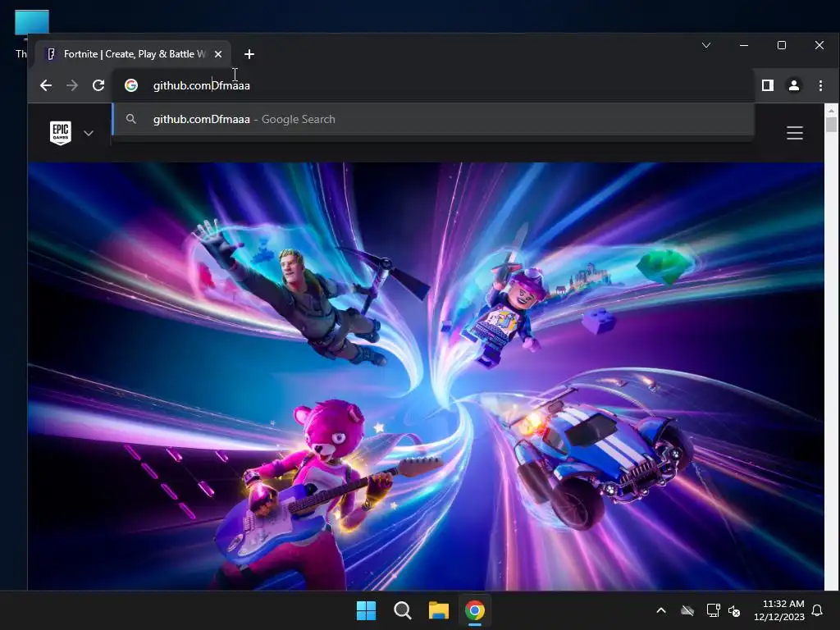This screenshot has width=840, height=630.
Task: Show hidden system tray icons
Action: (x=661, y=610)
